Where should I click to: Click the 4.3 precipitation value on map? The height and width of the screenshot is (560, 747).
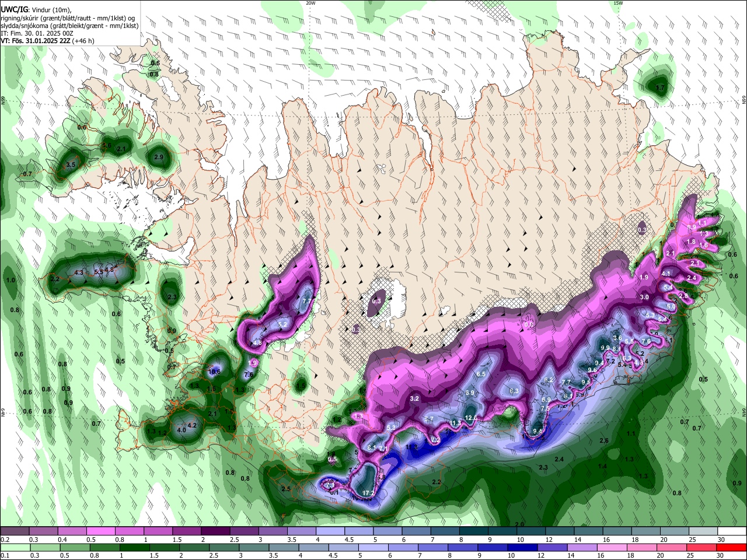click(x=79, y=272)
